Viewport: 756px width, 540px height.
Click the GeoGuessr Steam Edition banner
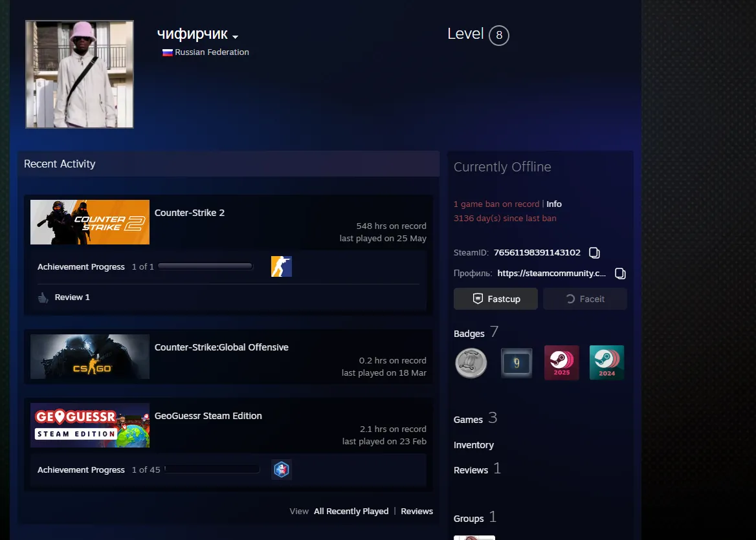coord(90,426)
